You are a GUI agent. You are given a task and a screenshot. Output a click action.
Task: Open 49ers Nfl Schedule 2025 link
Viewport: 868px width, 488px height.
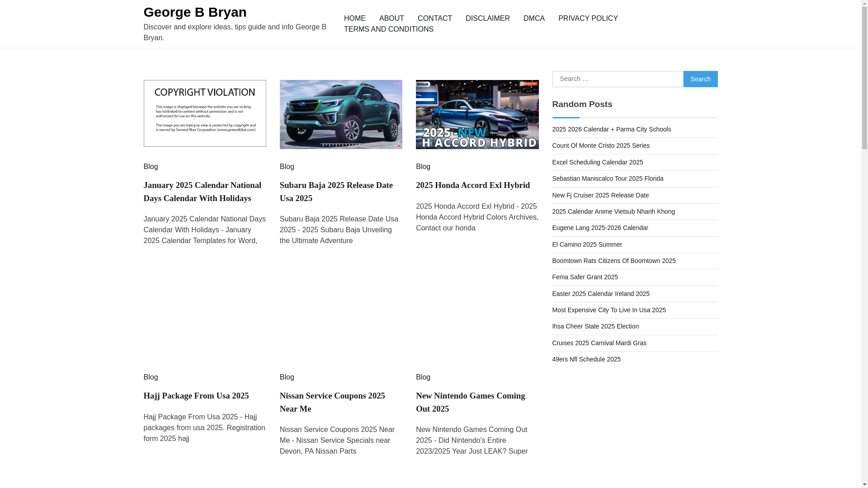[586, 359]
